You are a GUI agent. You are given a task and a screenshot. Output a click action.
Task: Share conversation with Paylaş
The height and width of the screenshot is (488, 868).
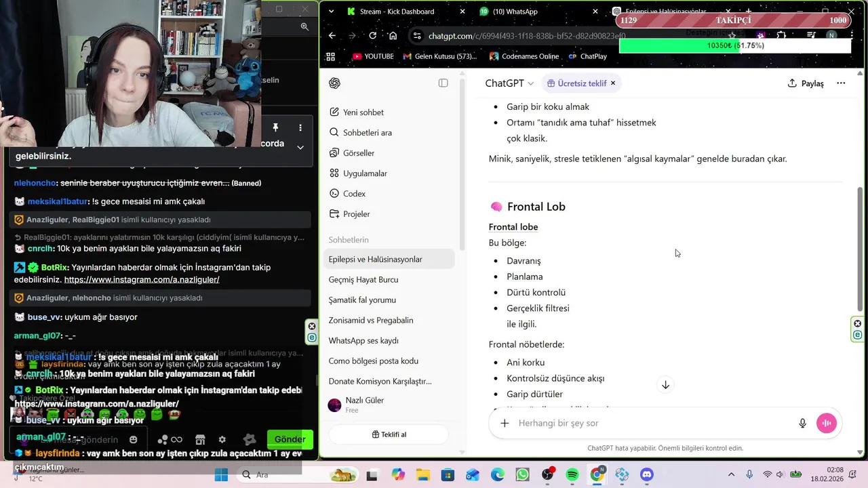click(806, 83)
